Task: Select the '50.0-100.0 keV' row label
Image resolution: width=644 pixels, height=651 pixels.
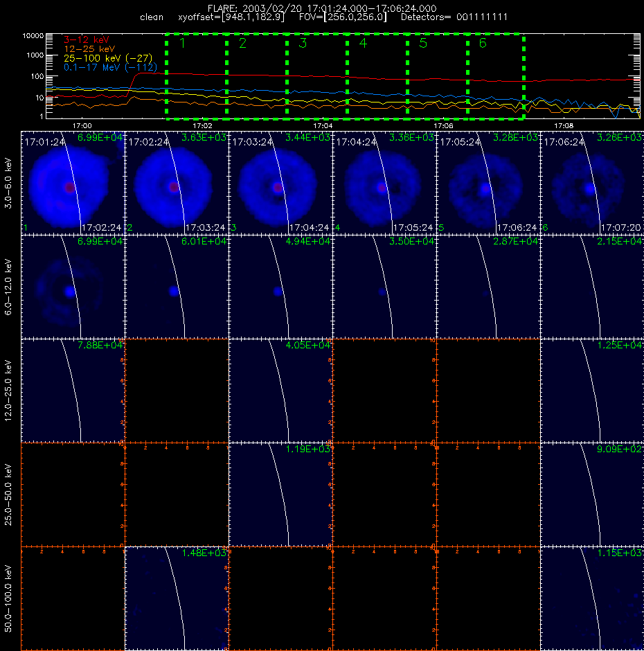Action: [x=8, y=599]
